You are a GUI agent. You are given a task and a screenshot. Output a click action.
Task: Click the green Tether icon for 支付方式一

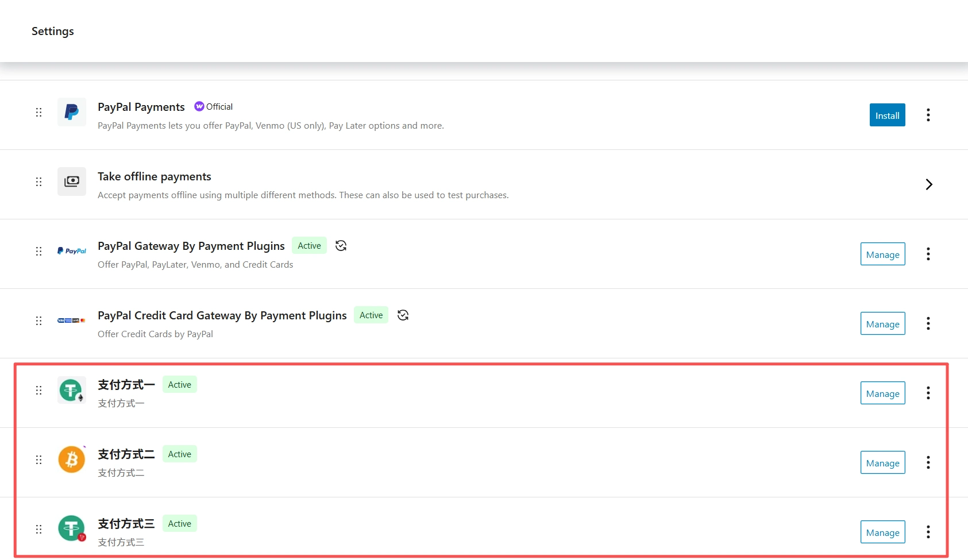click(72, 391)
